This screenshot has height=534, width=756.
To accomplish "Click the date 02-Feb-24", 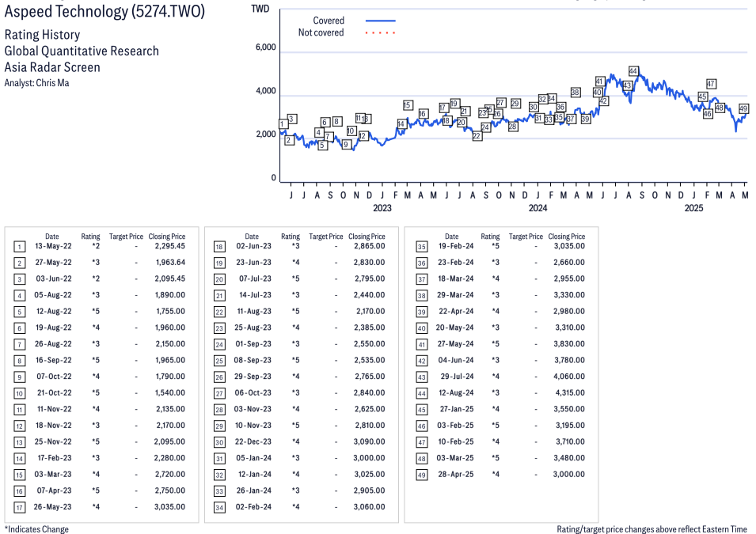I will [253, 507].
